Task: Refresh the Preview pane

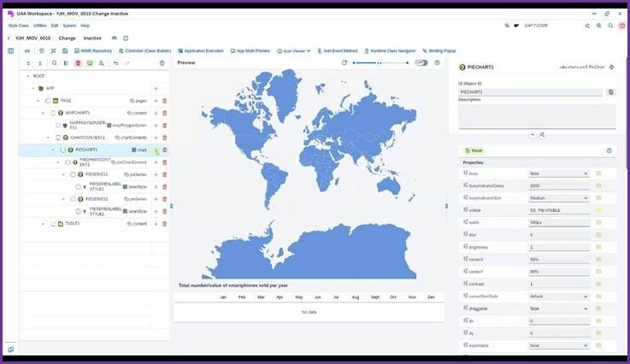Action: [344, 62]
